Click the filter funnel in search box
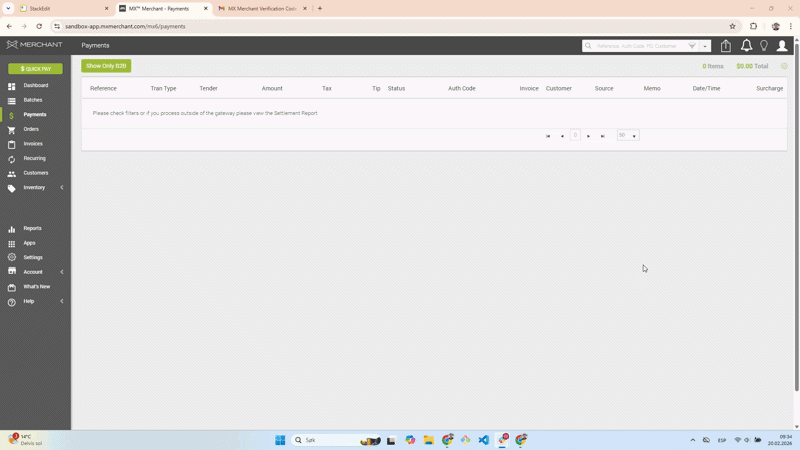Viewport: 800px width, 450px height. (x=692, y=46)
